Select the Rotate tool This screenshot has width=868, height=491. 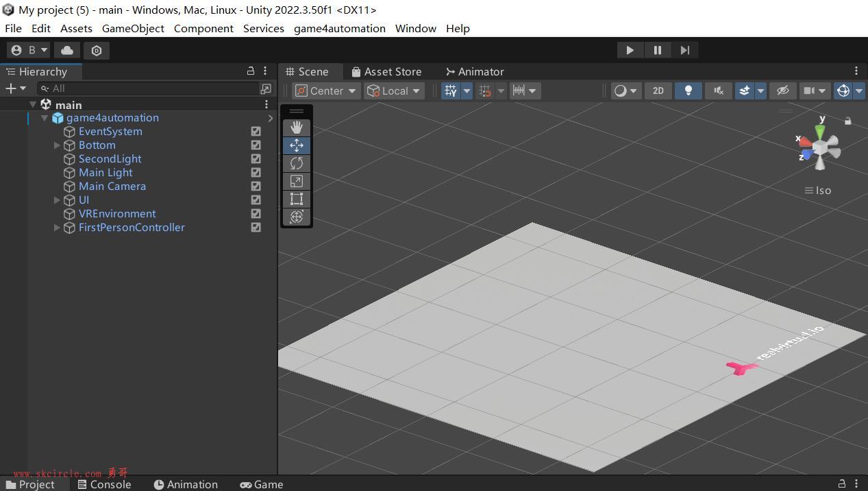click(x=297, y=163)
